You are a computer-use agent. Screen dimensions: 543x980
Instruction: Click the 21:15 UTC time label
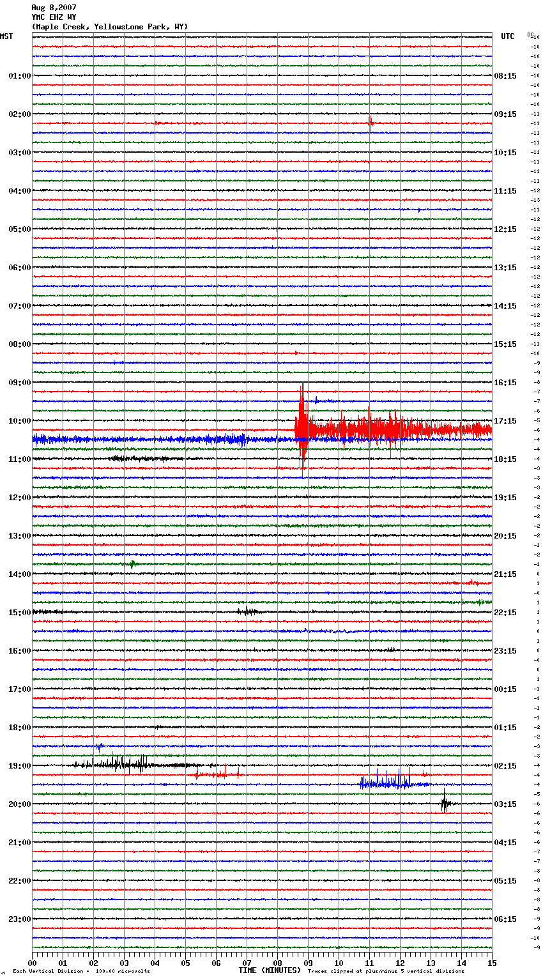(505, 574)
